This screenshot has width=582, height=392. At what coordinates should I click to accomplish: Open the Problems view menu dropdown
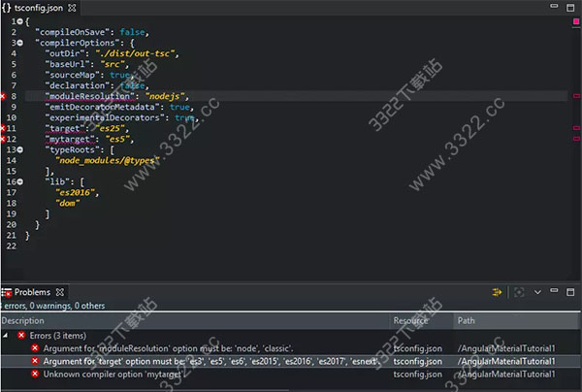point(538,291)
